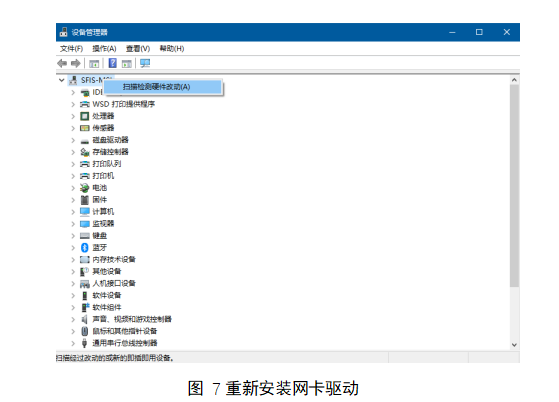This screenshot has height=402, width=559.
Task: Select the 其他设备 tree item
Action: (107, 272)
